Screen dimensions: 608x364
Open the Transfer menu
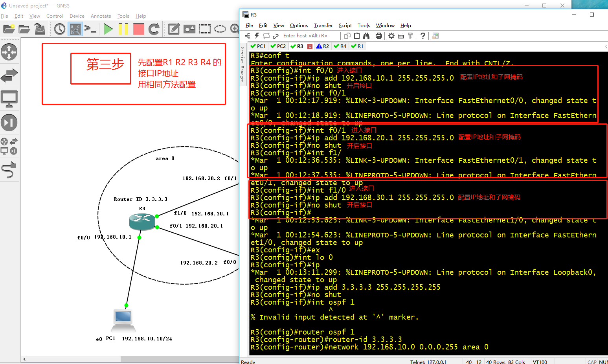click(x=323, y=25)
